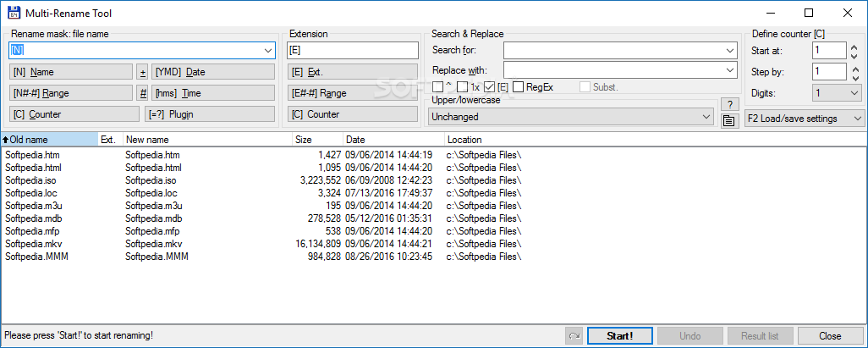868x348 pixels.
Task: Maximize the Multi-Rename Tool window
Action: [x=809, y=12]
